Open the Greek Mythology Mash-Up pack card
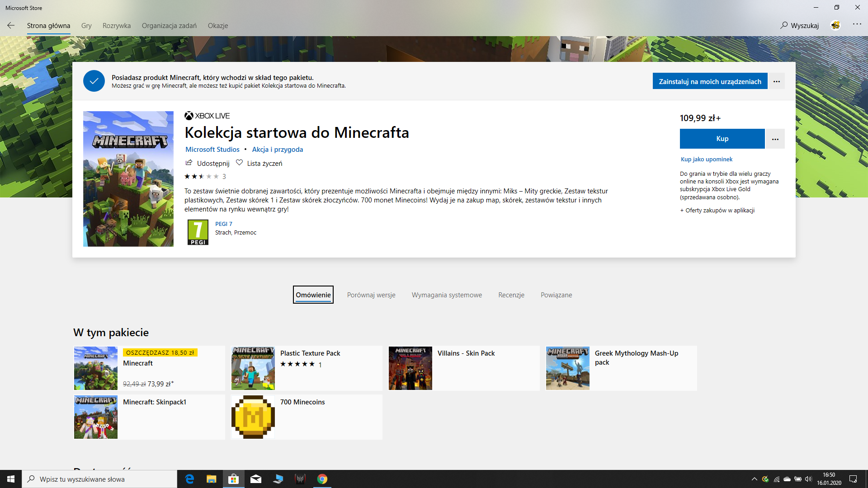This screenshot has height=488, width=868. pos(621,368)
